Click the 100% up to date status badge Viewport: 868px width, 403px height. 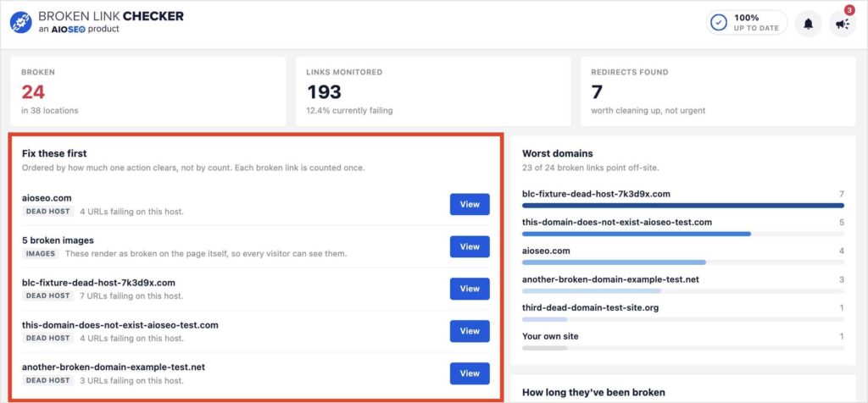point(746,23)
